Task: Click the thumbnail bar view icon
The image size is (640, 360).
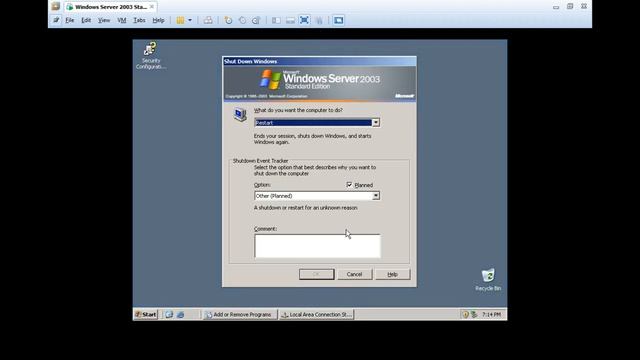Action: coord(290,20)
